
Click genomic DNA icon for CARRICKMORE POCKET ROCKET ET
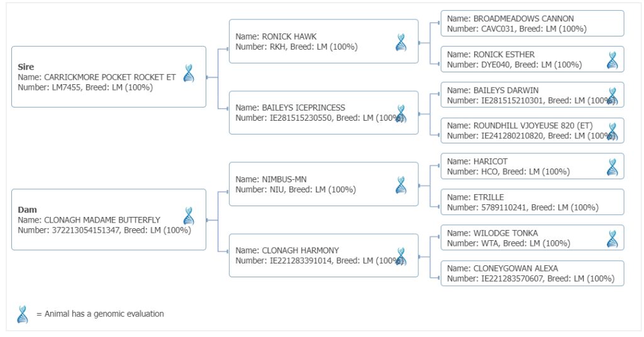(189, 73)
